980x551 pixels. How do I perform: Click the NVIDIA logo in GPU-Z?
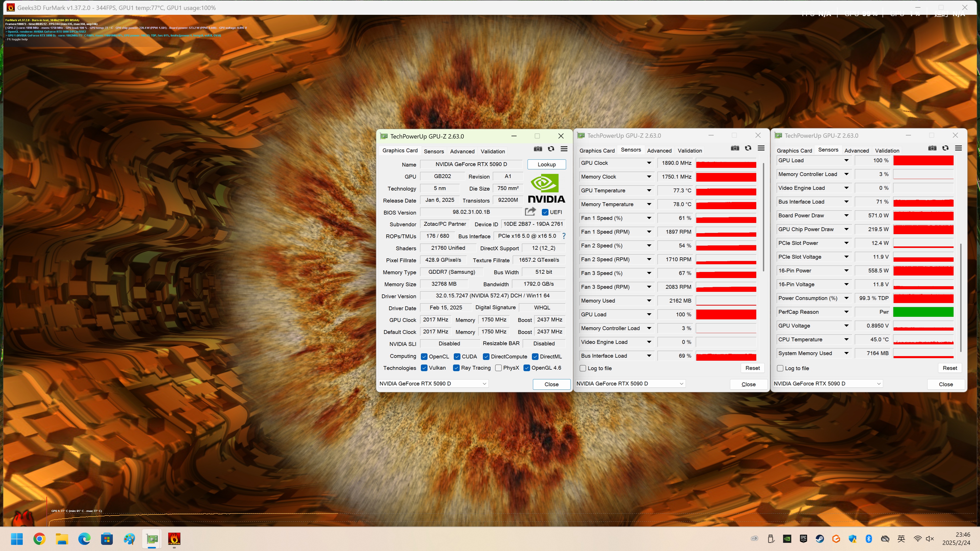click(546, 188)
